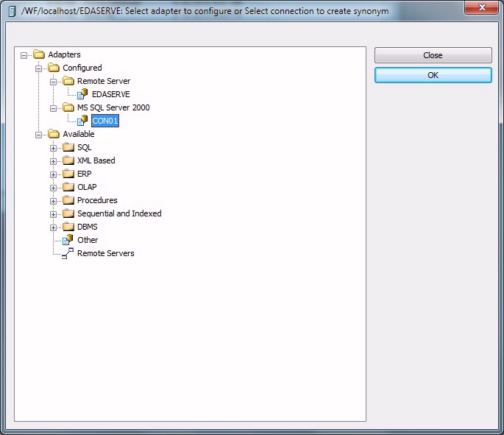Viewport: 504px width, 435px height.
Task: Expand the DBMS node
Action: coord(54,227)
